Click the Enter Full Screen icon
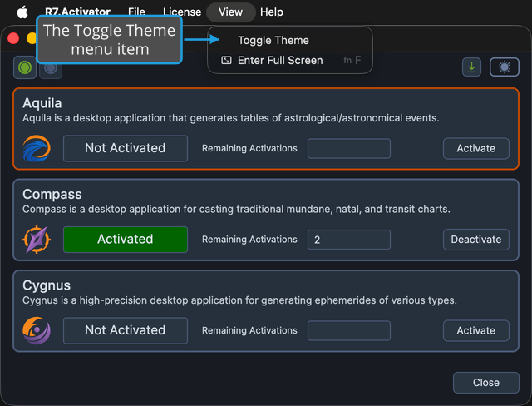532x406 pixels. [226, 61]
